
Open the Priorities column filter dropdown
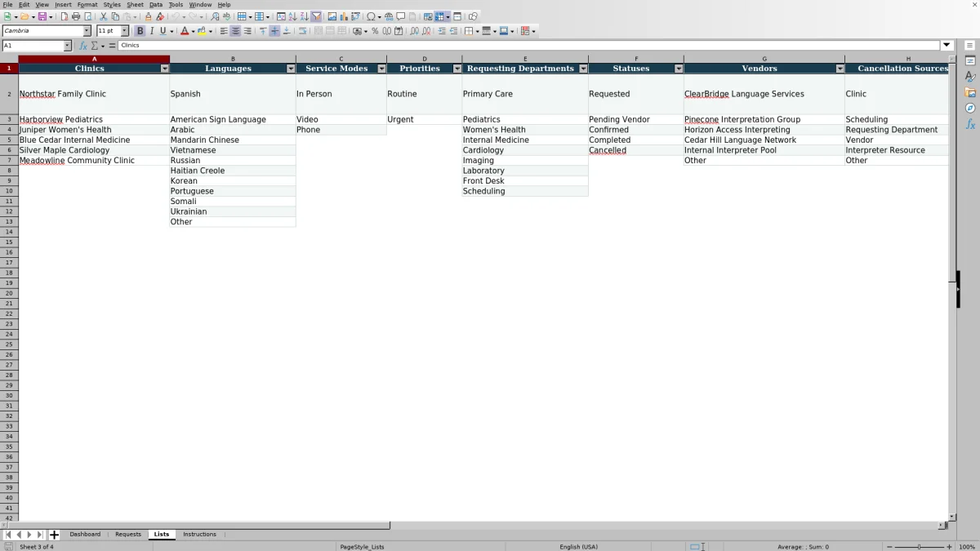[x=457, y=69]
